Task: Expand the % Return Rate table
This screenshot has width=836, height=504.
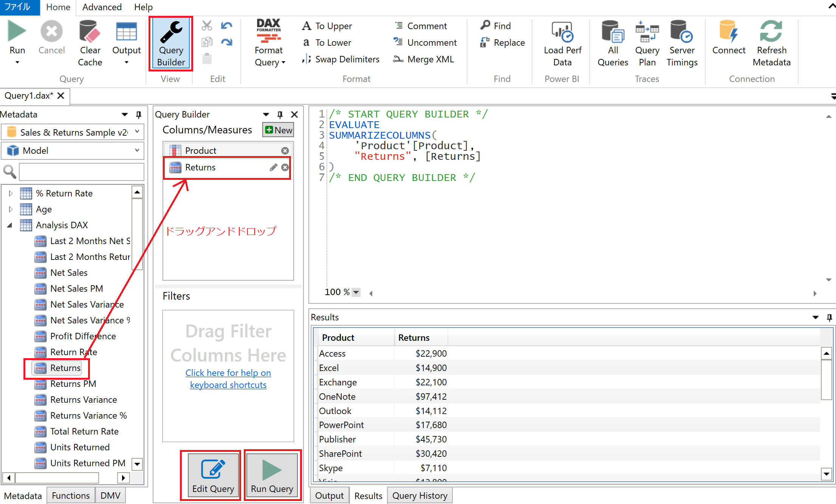Action: coord(11,193)
